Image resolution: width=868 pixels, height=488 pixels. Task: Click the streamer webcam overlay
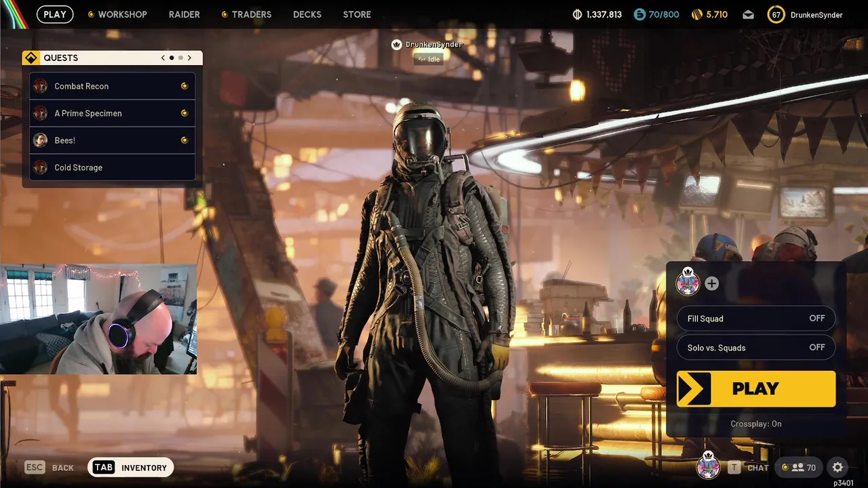(x=98, y=319)
